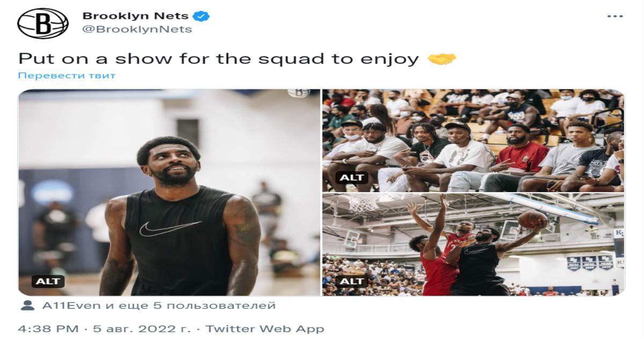Show ALT description on the crowd photo
Screen dimensions: 644x338
pyautogui.click(x=352, y=177)
